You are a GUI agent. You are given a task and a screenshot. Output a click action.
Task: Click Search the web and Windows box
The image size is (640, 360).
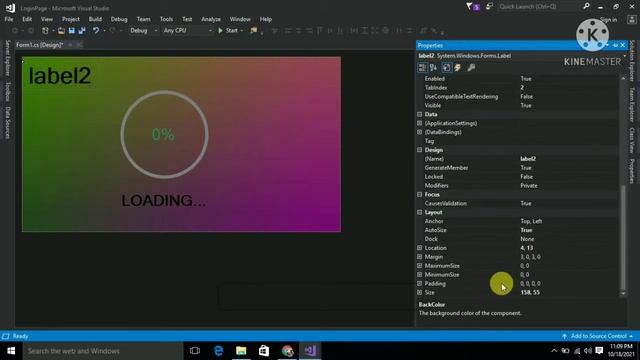click(x=102, y=351)
